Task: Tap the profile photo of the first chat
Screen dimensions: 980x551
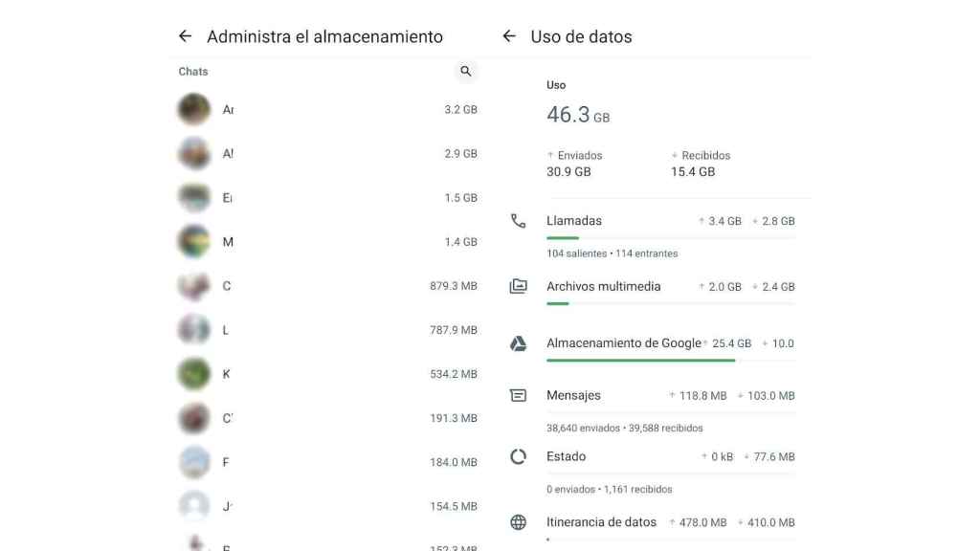Action: [x=194, y=109]
